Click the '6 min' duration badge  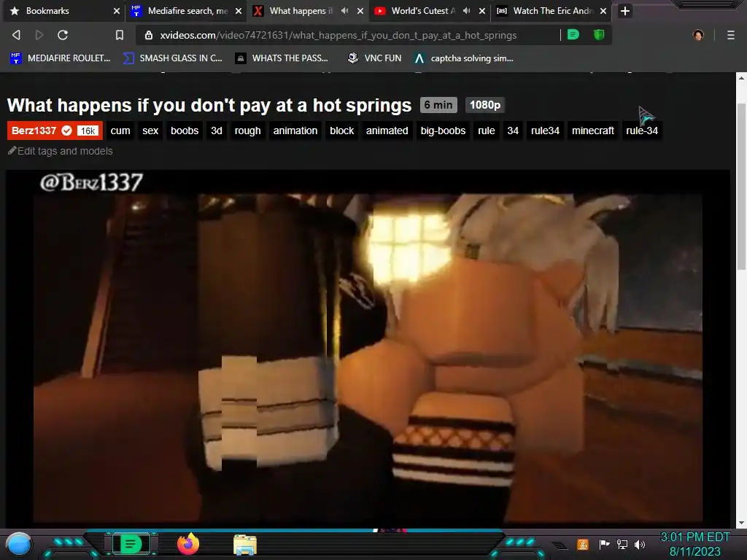click(x=438, y=105)
